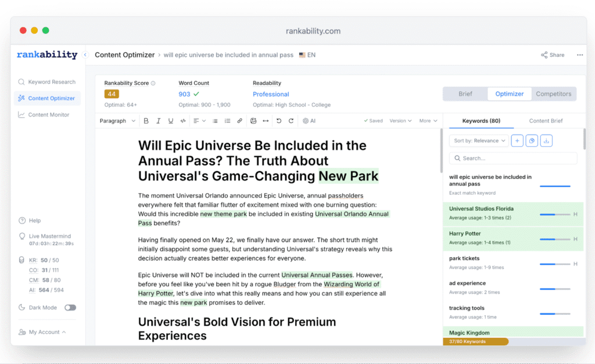Open the Paragraph style dropdown

tap(117, 121)
